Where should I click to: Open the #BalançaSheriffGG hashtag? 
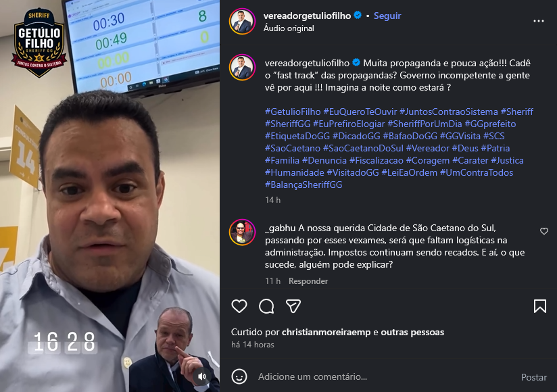[304, 185]
